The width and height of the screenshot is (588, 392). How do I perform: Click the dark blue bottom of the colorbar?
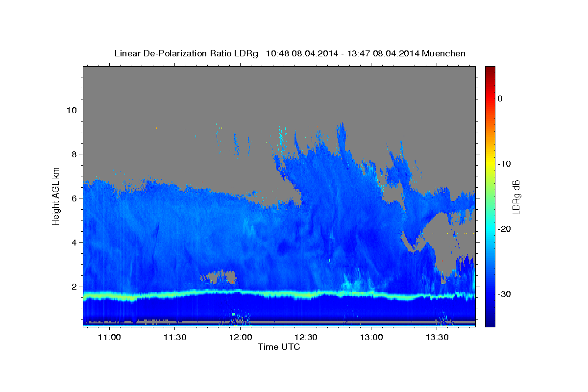click(490, 323)
